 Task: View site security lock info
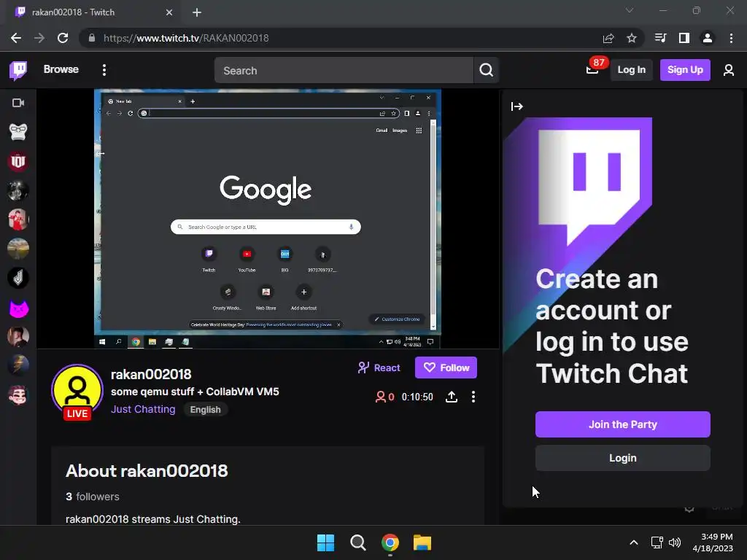(x=92, y=38)
